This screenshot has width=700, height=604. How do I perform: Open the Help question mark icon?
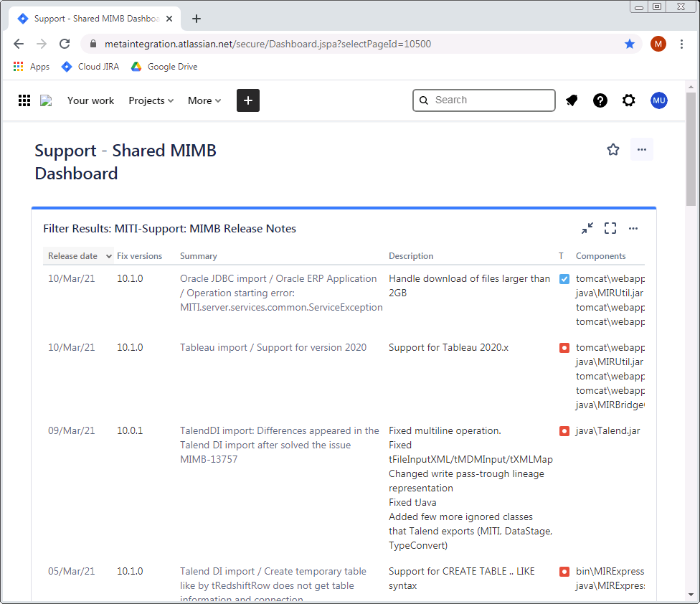600,100
